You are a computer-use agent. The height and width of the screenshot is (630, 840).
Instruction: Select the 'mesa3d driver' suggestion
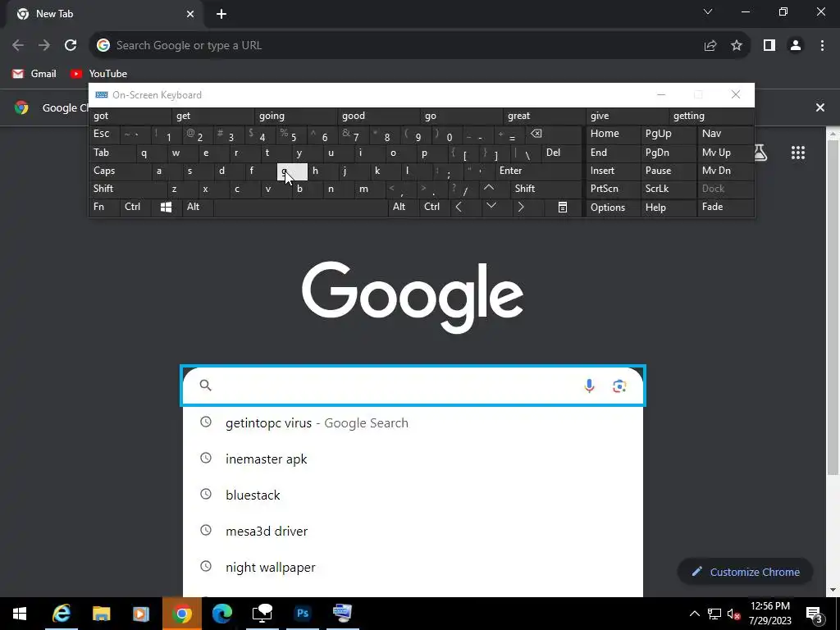(x=413, y=531)
